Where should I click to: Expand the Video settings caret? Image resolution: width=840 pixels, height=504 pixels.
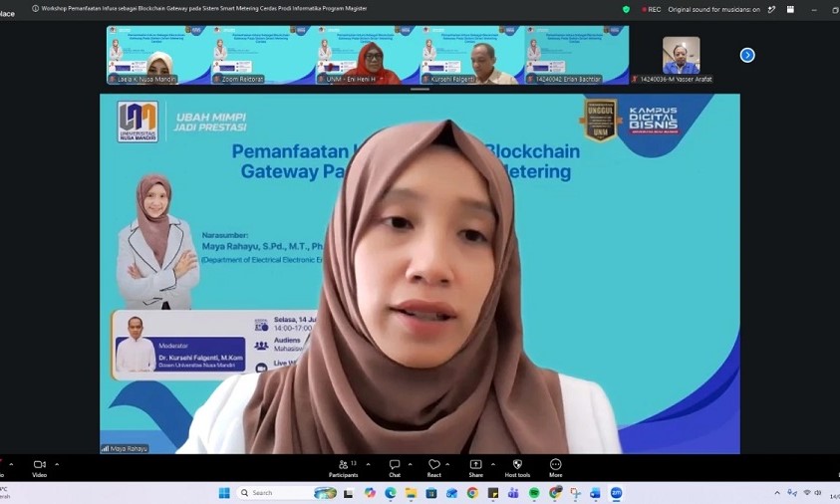pyautogui.click(x=57, y=464)
